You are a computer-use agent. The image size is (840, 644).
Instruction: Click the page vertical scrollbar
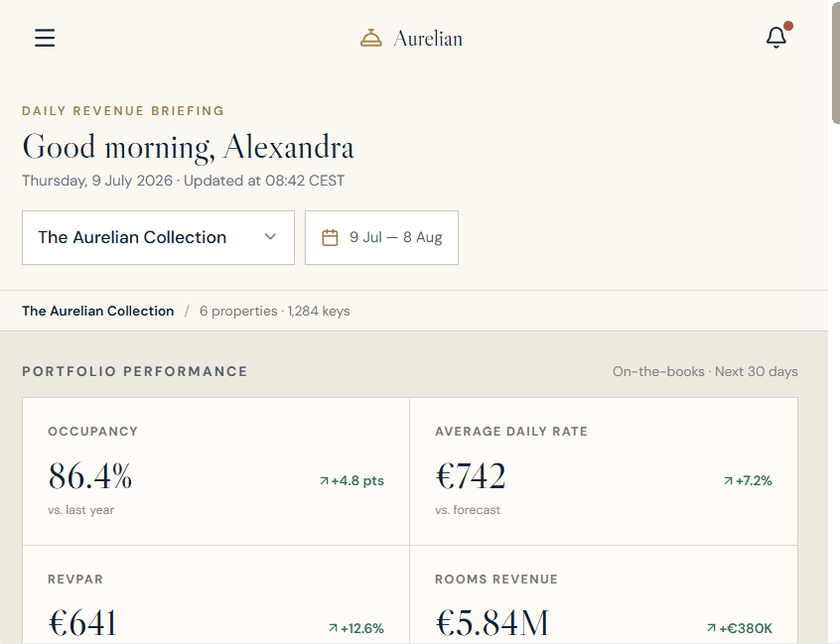835,63
